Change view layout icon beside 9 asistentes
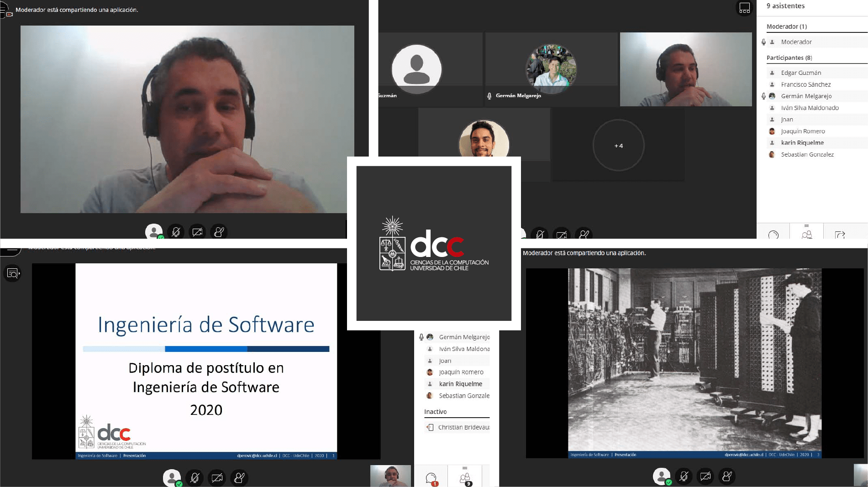868x487 pixels. click(x=745, y=8)
